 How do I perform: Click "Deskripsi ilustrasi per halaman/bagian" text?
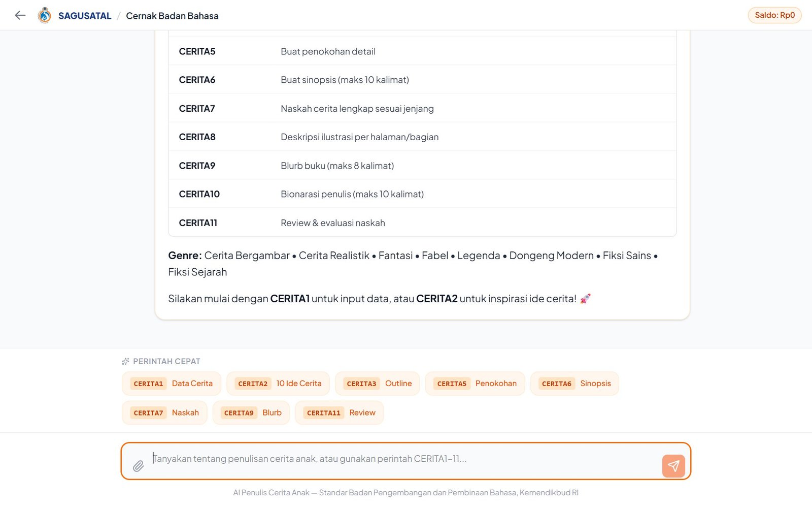(x=360, y=137)
